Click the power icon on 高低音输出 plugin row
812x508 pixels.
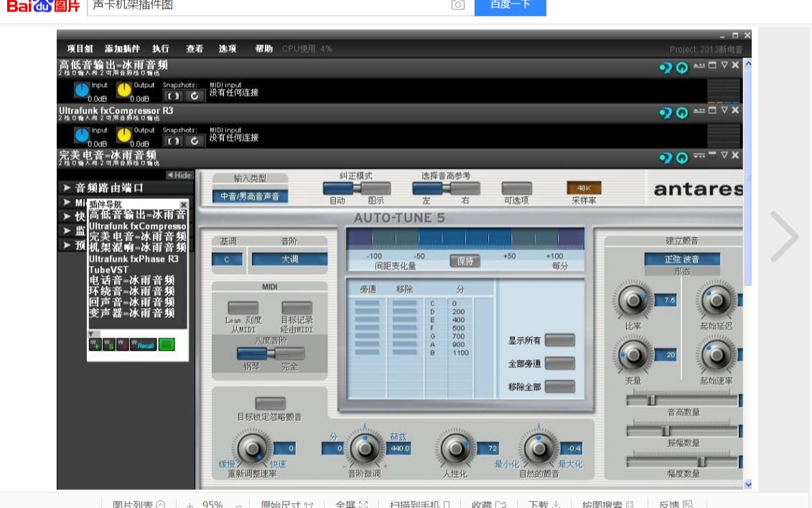[682, 68]
